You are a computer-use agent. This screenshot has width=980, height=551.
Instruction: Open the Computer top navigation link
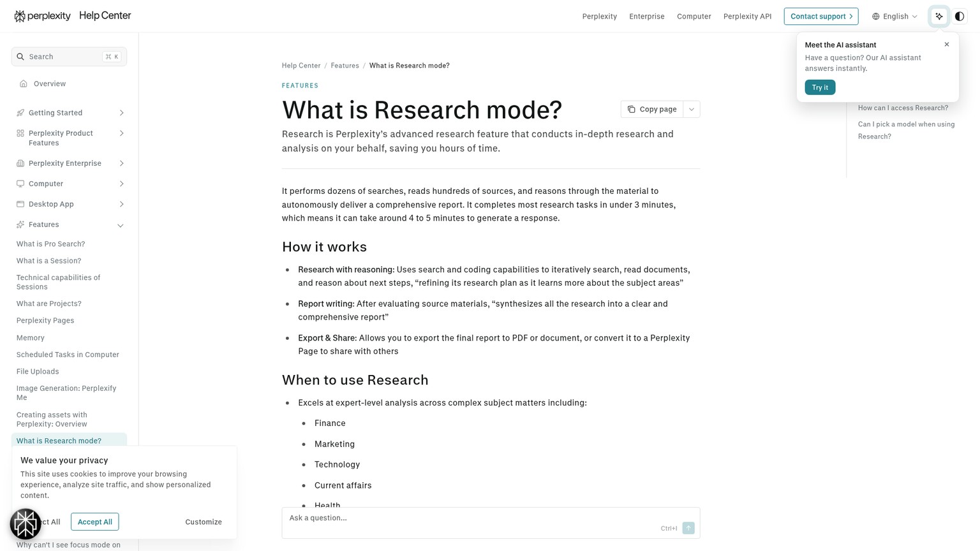coord(694,17)
